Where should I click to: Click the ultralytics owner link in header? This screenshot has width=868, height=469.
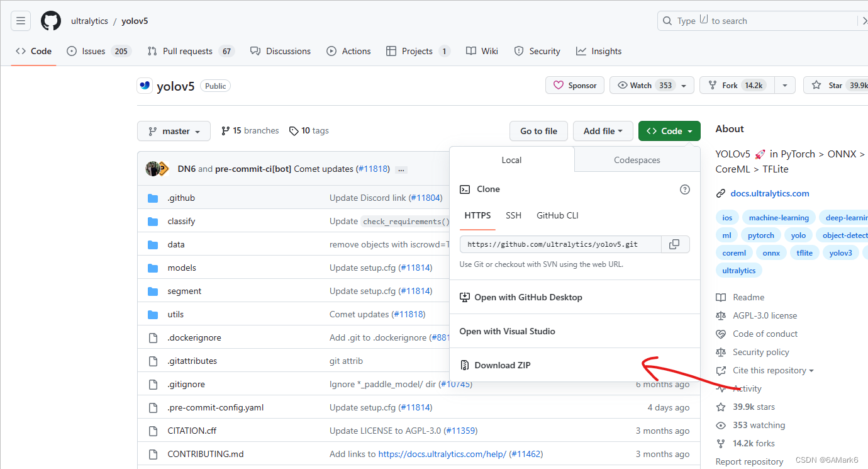pos(89,21)
